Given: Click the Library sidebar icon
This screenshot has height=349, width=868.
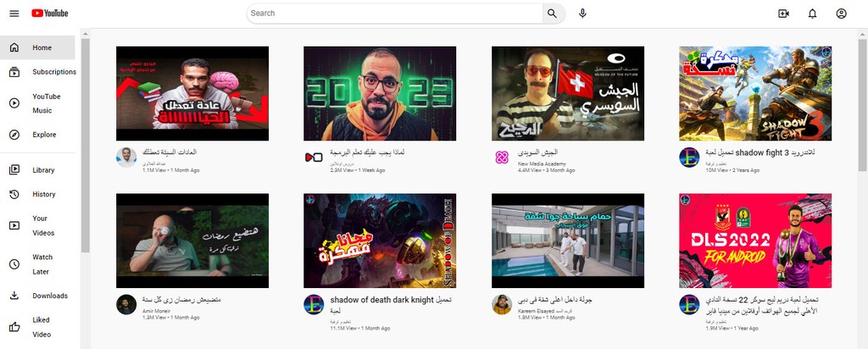Looking at the screenshot, I should click(14, 169).
